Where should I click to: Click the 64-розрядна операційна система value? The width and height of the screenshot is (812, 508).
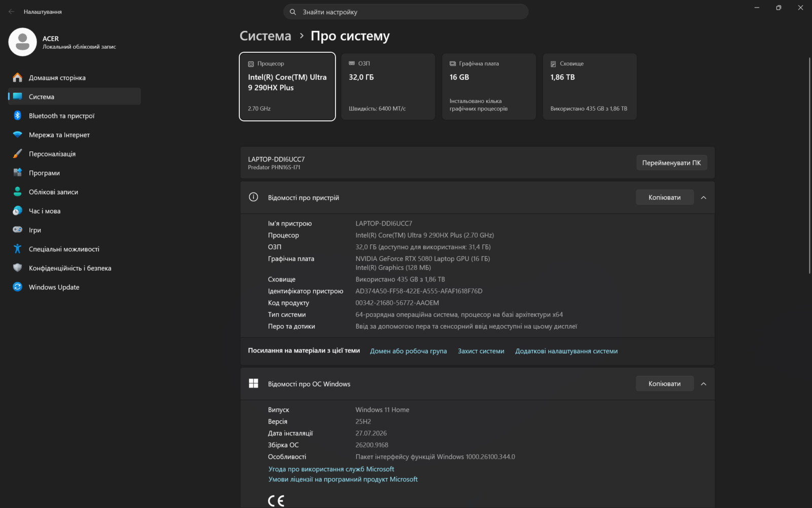[459, 314]
